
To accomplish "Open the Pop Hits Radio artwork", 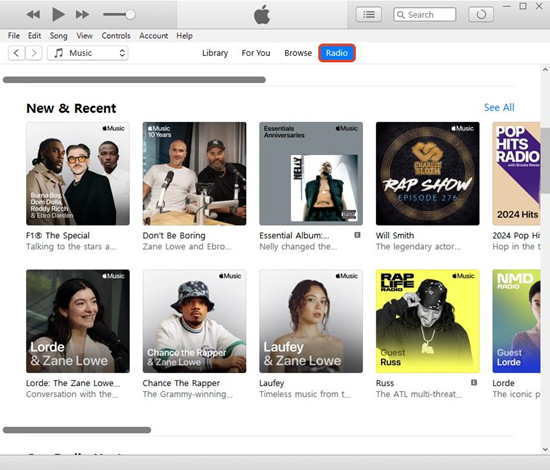I will click(x=516, y=174).
